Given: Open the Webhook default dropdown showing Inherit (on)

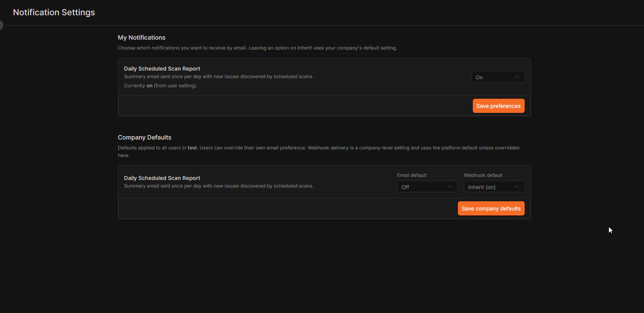Looking at the screenshot, I should click(x=494, y=187).
